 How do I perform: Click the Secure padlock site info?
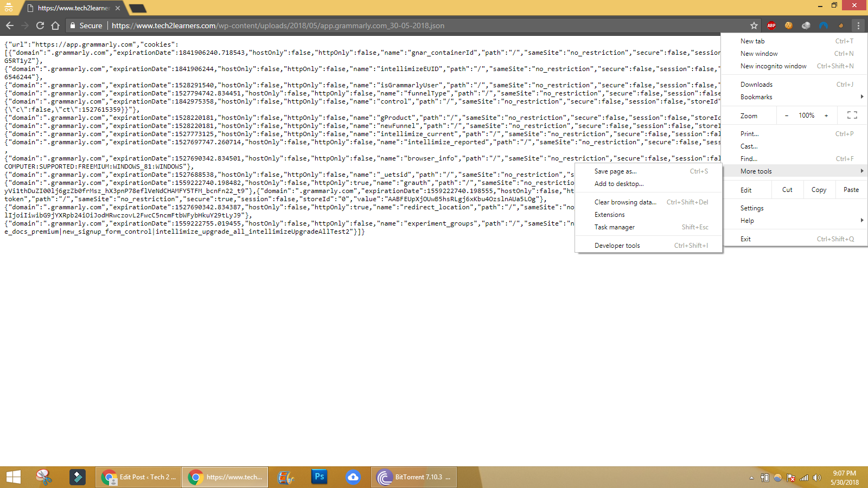pyautogui.click(x=86, y=25)
